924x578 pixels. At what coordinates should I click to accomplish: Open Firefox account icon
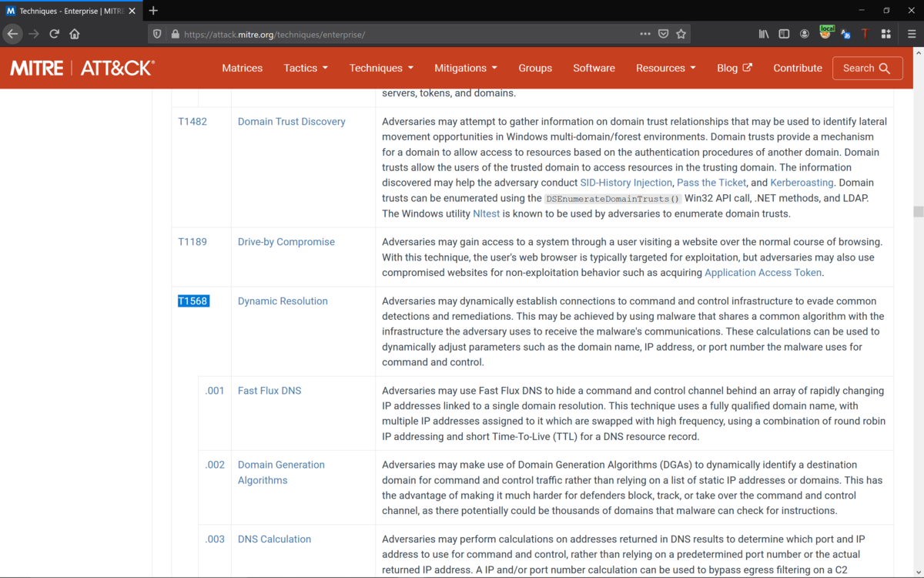click(805, 34)
